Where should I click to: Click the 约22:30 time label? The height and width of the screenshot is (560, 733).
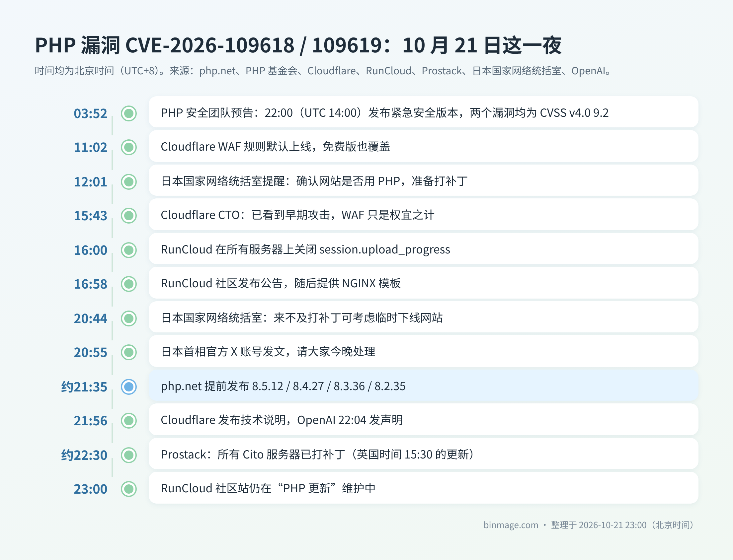point(84,455)
